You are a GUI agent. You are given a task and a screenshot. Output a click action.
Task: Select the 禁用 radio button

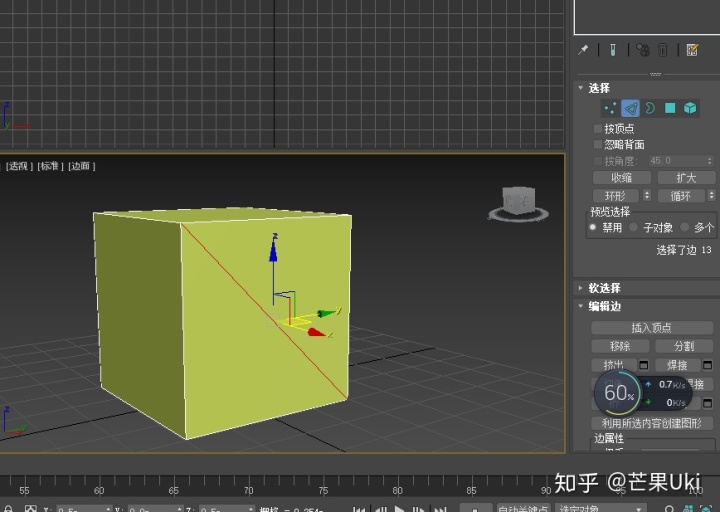592,227
